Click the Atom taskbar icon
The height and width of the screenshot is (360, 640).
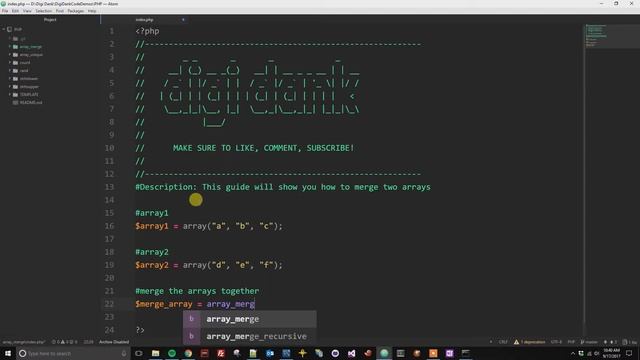384,353
